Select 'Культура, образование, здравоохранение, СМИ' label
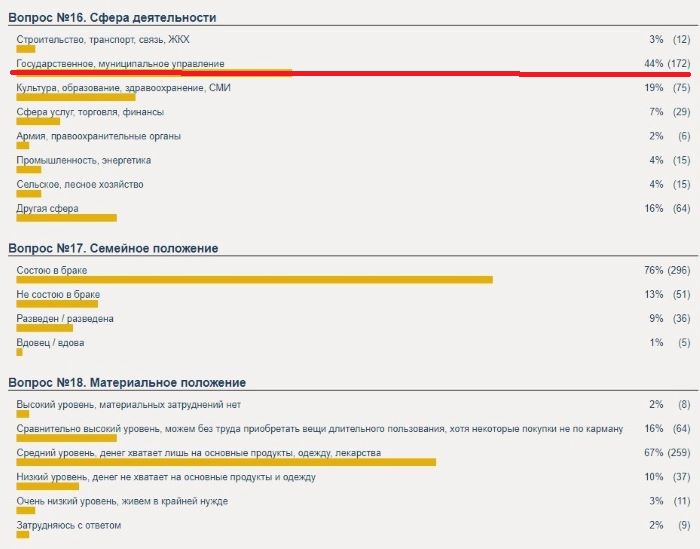This screenshot has height=549, width=700. (125, 88)
